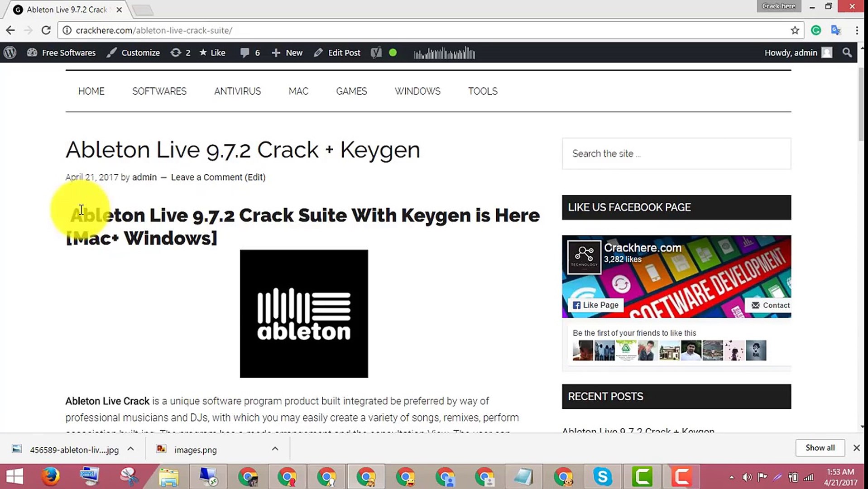Viewport: 868px width, 489px height.
Task: Open the downloaded images.png file
Action: point(187,450)
